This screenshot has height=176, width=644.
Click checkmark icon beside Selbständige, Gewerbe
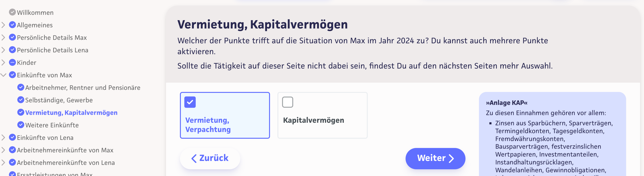tap(21, 100)
